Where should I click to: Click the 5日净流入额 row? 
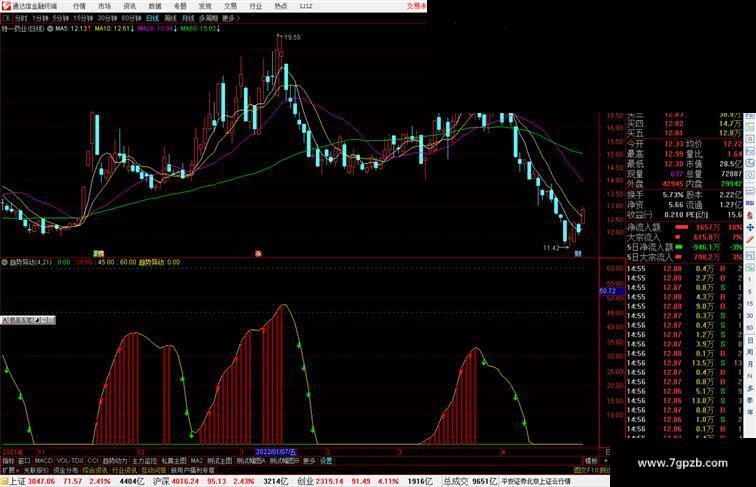coord(685,247)
